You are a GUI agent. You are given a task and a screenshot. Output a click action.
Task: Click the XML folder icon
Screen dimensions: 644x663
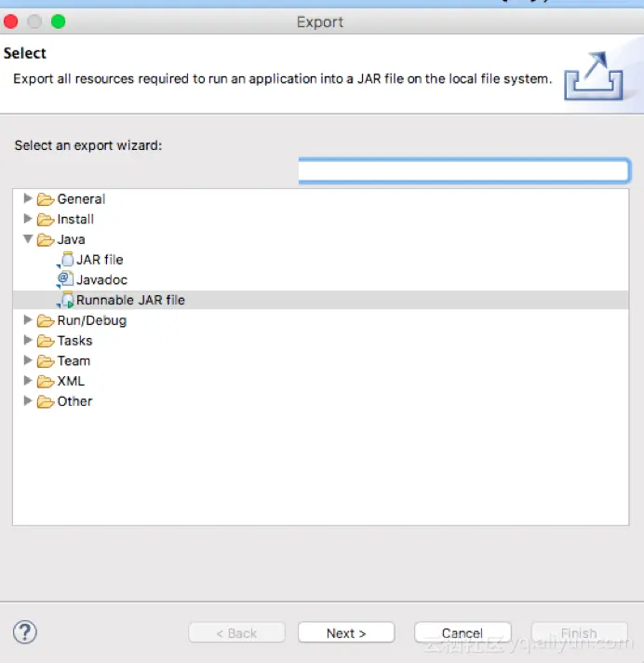pos(46,381)
